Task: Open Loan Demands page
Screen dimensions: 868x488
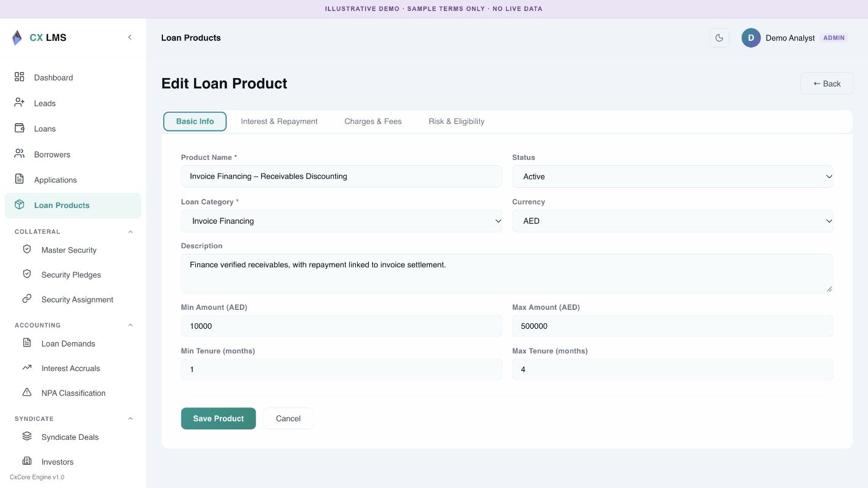Action: tap(73, 343)
